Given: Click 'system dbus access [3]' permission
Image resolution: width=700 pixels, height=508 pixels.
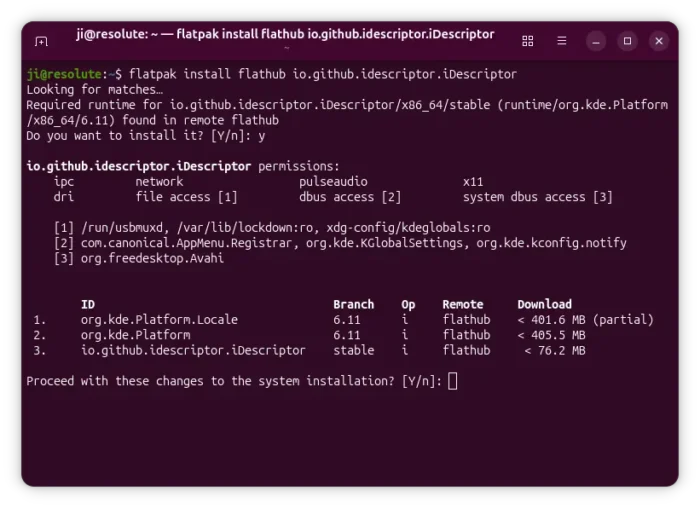Looking at the screenshot, I should pos(538,197).
